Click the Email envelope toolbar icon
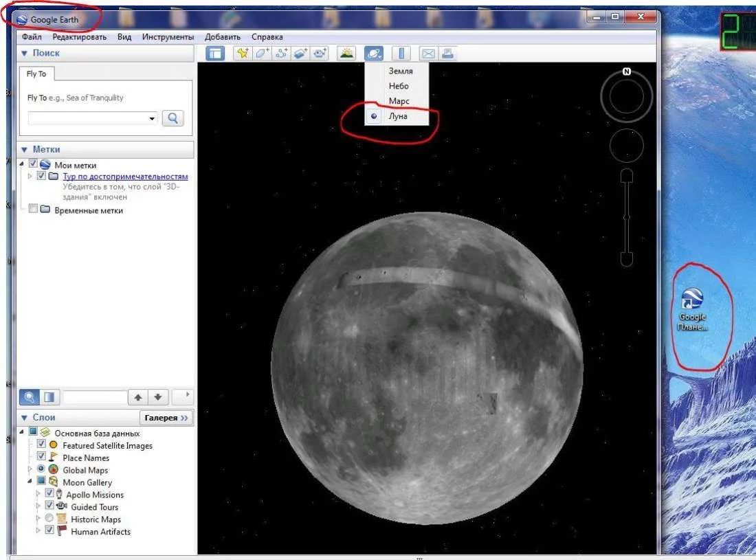This screenshot has height=560, width=756. point(428,54)
